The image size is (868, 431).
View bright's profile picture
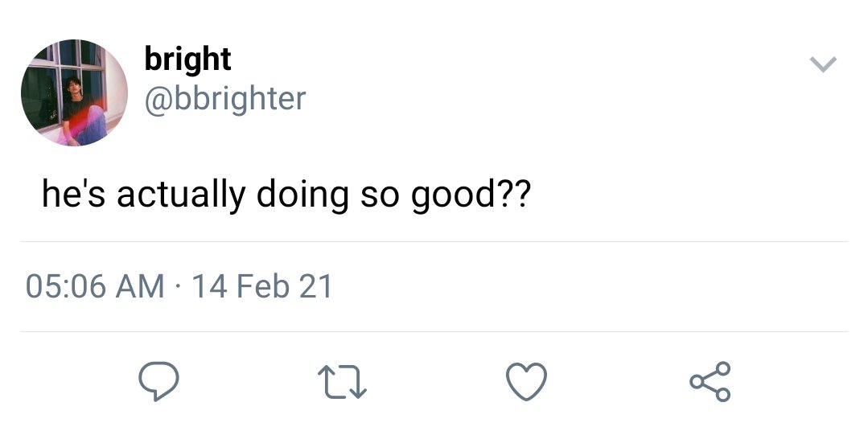pos(74,93)
